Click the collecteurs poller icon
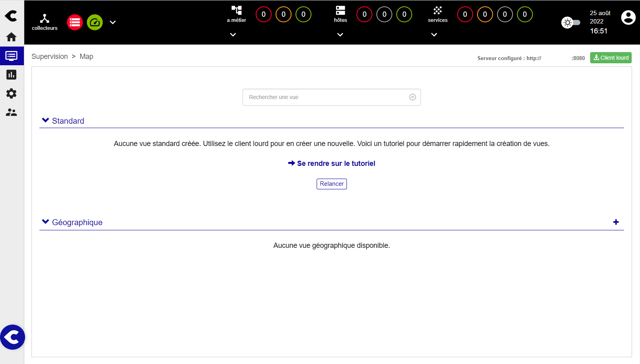This screenshot has height=364, width=640. pos(45,19)
